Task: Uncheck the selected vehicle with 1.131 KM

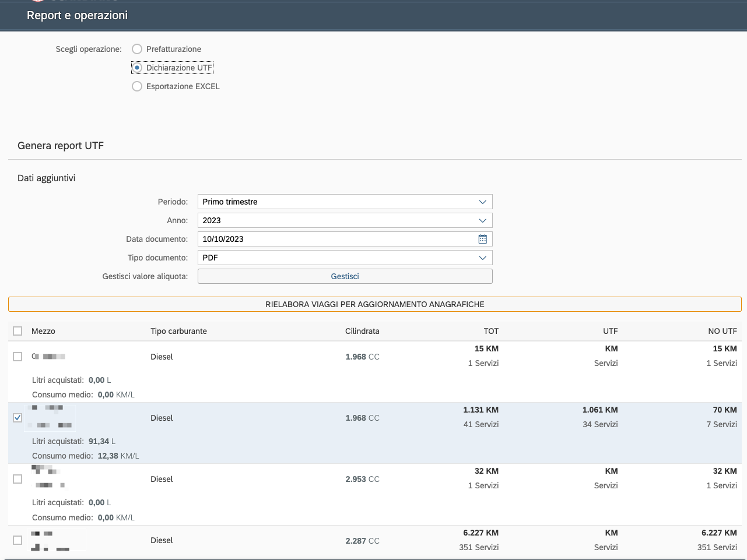Action: point(17,418)
